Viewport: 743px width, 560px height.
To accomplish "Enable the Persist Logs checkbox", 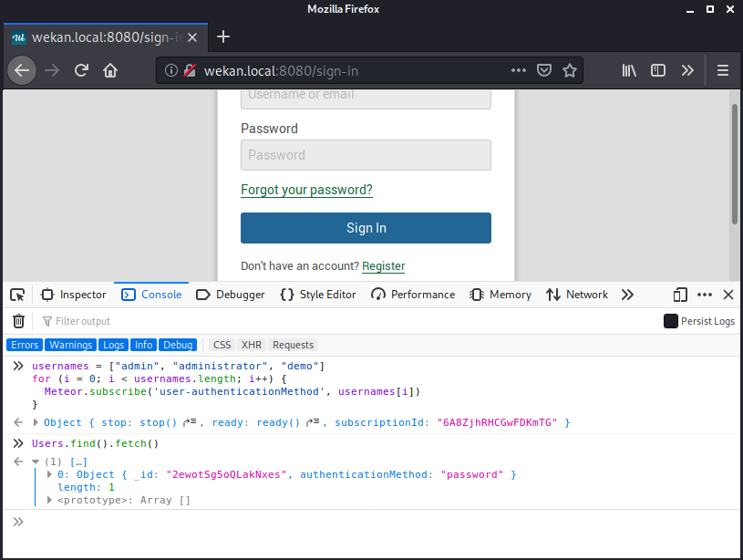I will pyautogui.click(x=671, y=321).
